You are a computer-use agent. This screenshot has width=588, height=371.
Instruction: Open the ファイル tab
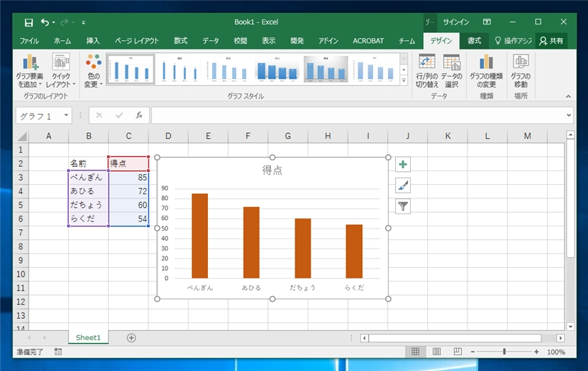pyautogui.click(x=29, y=41)
